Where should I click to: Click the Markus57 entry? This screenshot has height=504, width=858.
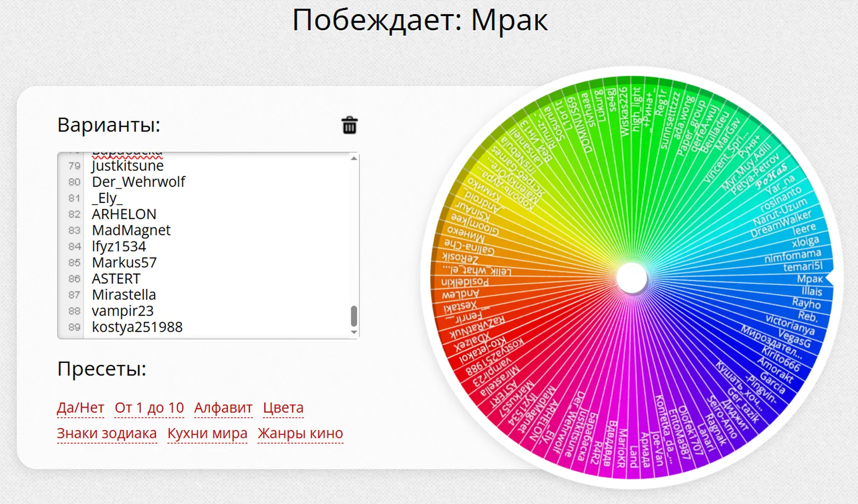coord(125,262)
